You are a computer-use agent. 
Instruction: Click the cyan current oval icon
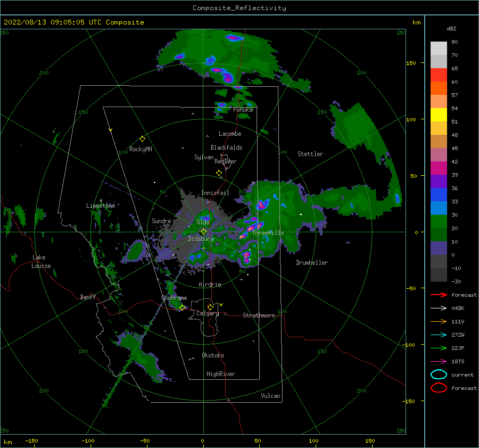[439, 374]
